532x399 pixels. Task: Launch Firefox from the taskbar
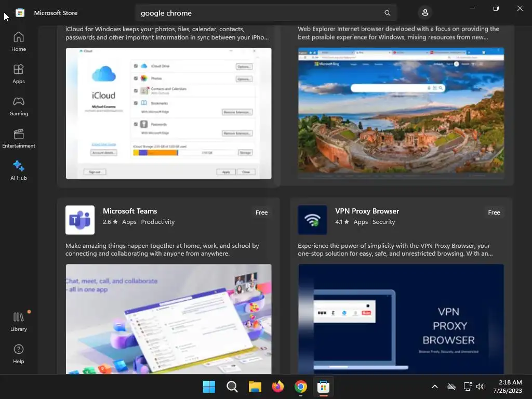tap(278, 387)
